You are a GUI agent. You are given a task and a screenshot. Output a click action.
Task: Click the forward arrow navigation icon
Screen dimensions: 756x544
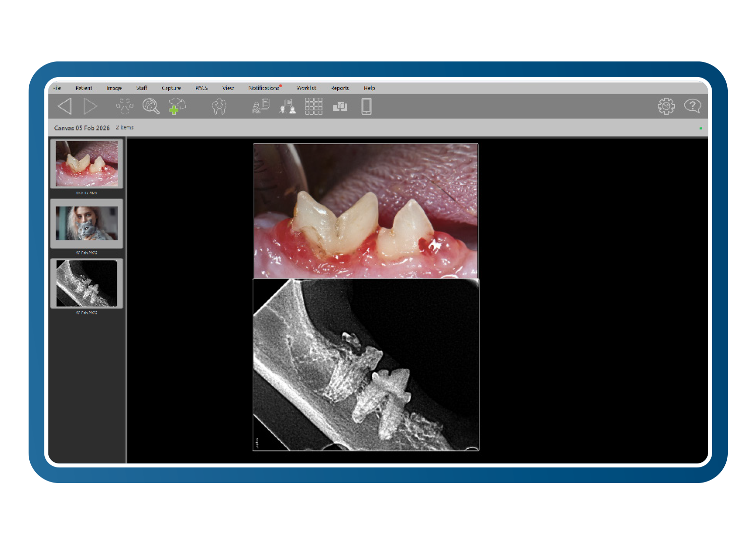point(91,106)
